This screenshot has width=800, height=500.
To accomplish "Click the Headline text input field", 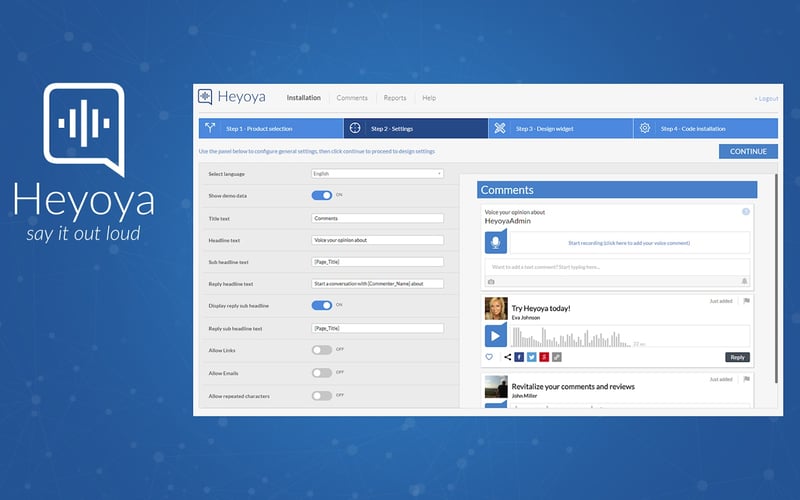I will tap(378, 240).
